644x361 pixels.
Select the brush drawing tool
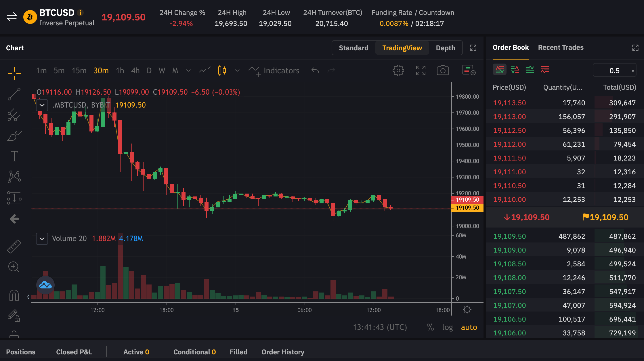click(x=14, y=135)
